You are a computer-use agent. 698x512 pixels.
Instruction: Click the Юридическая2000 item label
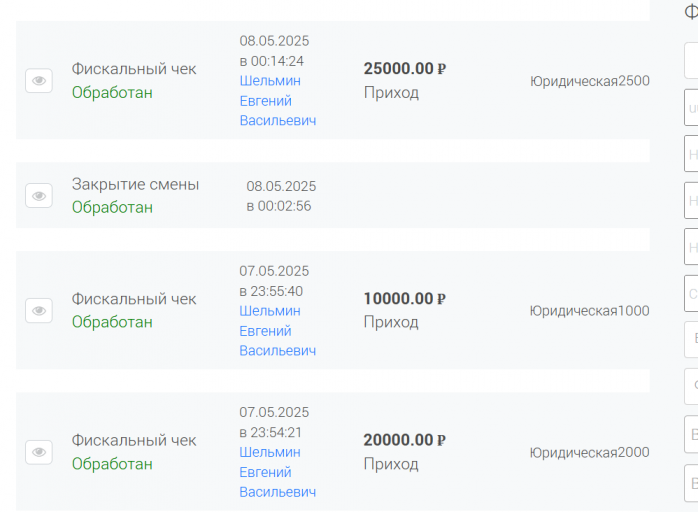[590, 452]
